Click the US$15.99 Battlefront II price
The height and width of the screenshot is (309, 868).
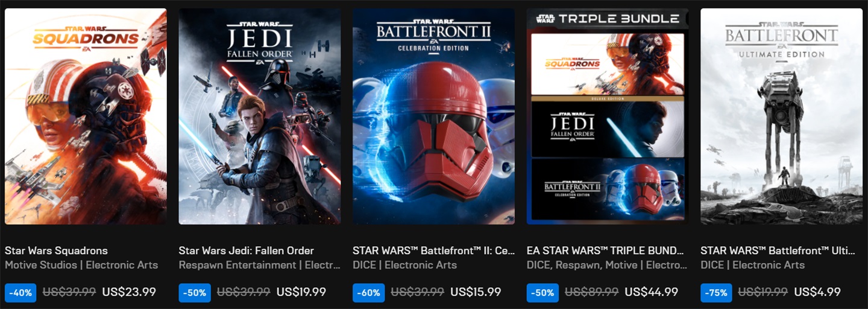point(476,292)
